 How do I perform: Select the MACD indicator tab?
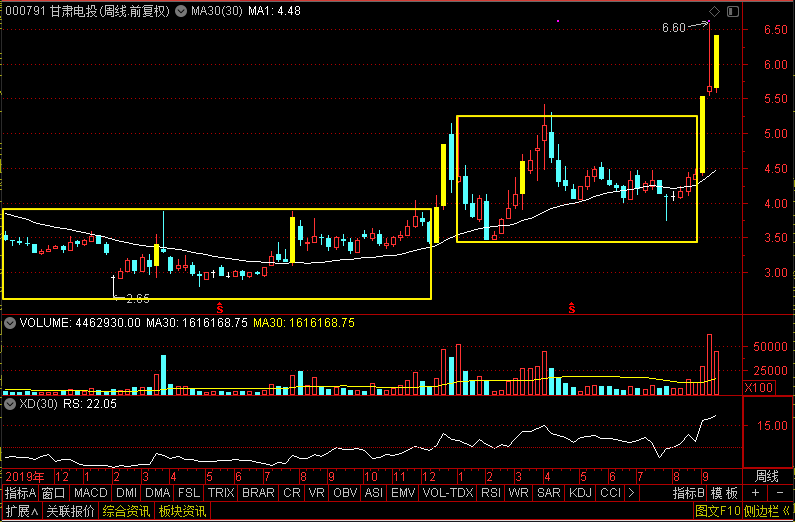pyautogui.click(x=91, y=493)
